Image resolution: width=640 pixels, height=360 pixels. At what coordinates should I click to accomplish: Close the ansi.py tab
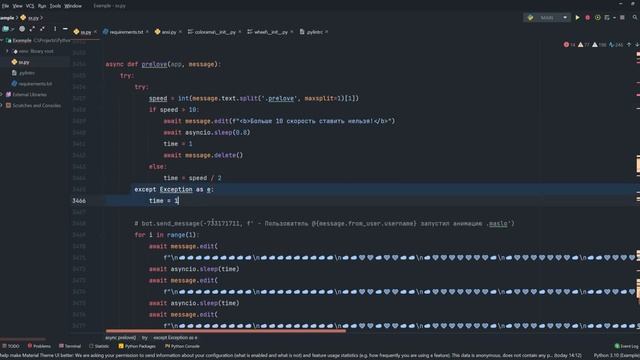point(180,32)
